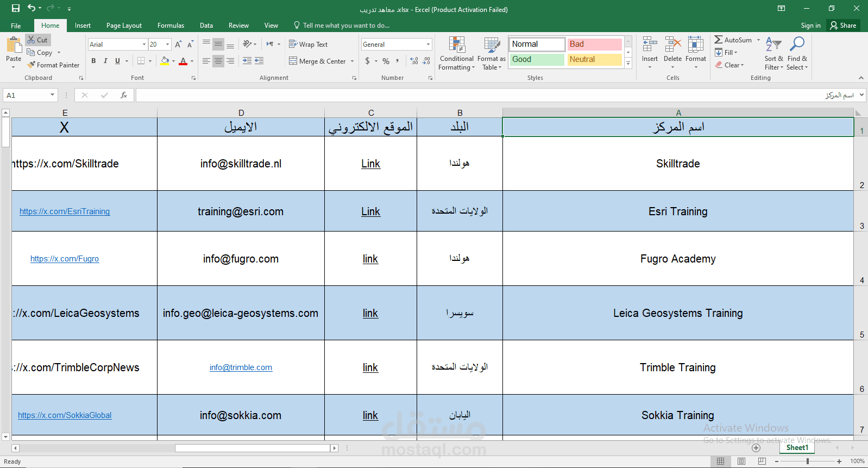Toggle center horizontal alignment

(218, 61)
